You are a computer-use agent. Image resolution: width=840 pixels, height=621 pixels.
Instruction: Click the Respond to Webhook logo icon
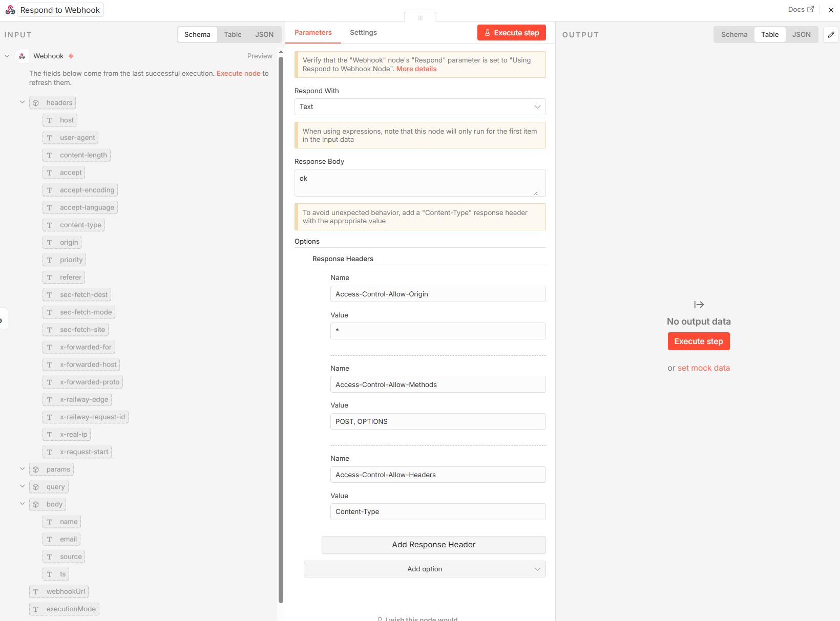(10, 10)
